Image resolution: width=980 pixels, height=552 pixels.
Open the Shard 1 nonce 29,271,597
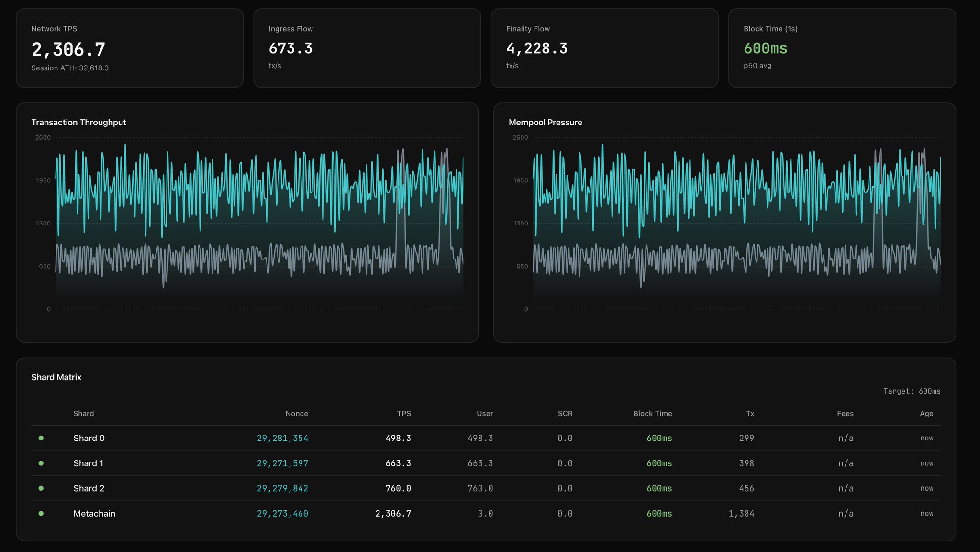click(x=282, y=463)
